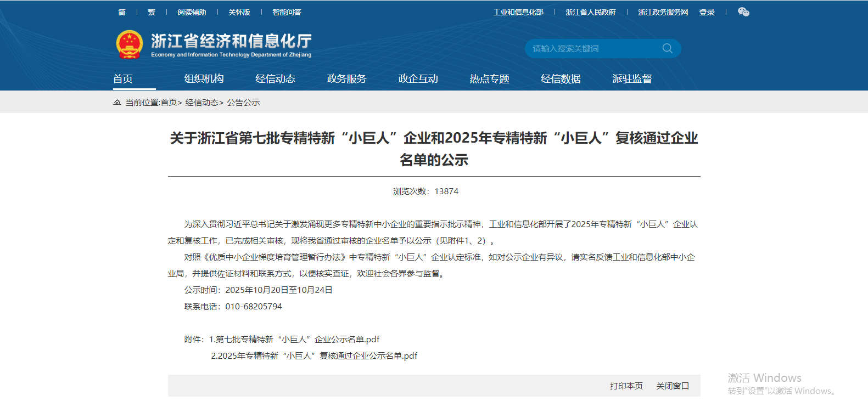
Task: Click the home icon in breadcrumb
Action: coord(117,103)
